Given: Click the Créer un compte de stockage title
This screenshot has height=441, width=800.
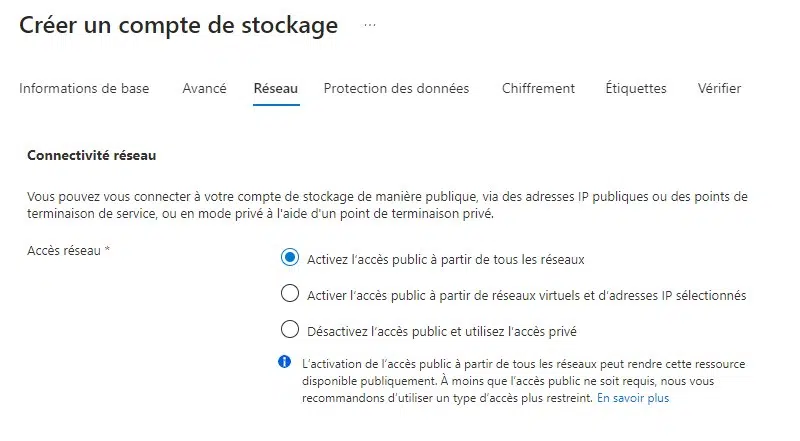Looking at the screenshot, I should [179, 26].
